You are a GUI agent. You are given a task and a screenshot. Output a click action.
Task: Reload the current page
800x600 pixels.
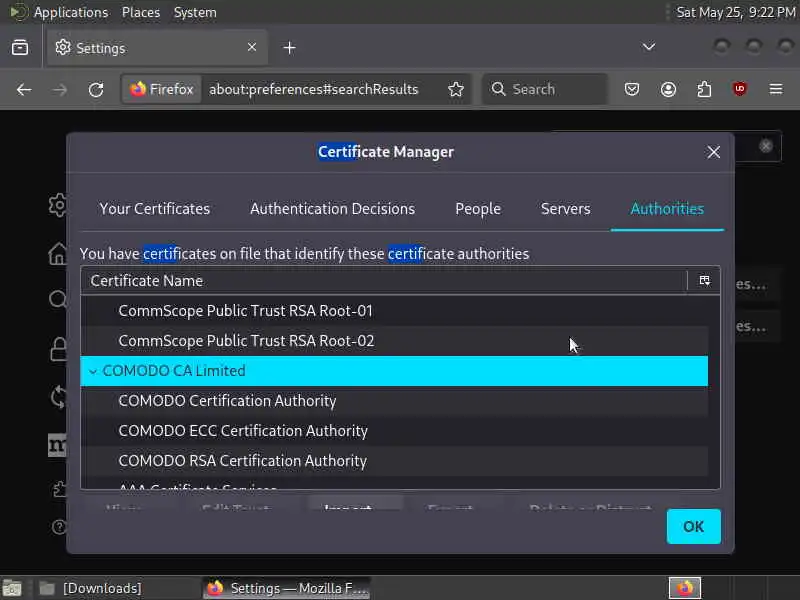[x=96, y=90]
